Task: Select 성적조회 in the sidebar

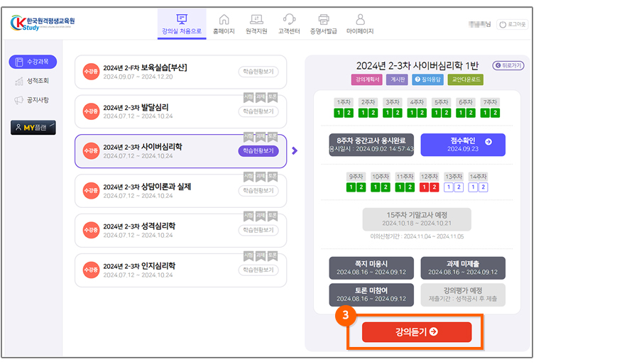Action: tap(33, 81)
